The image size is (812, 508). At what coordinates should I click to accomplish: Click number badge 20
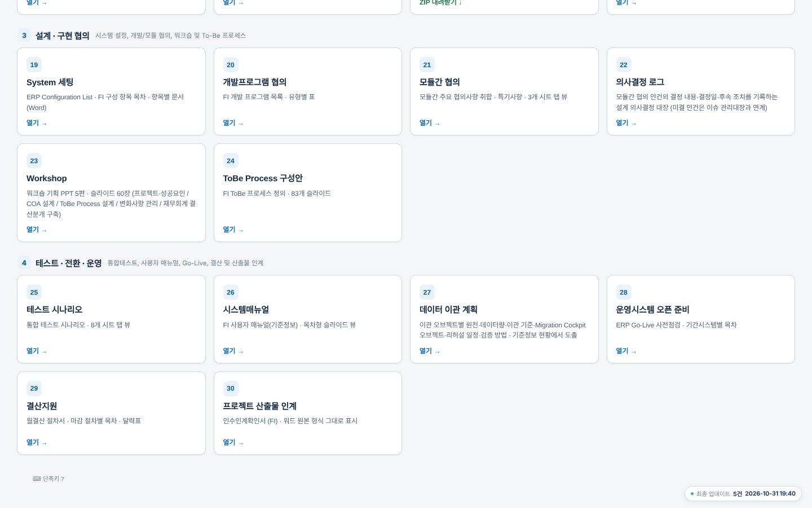tap(231, 65)
